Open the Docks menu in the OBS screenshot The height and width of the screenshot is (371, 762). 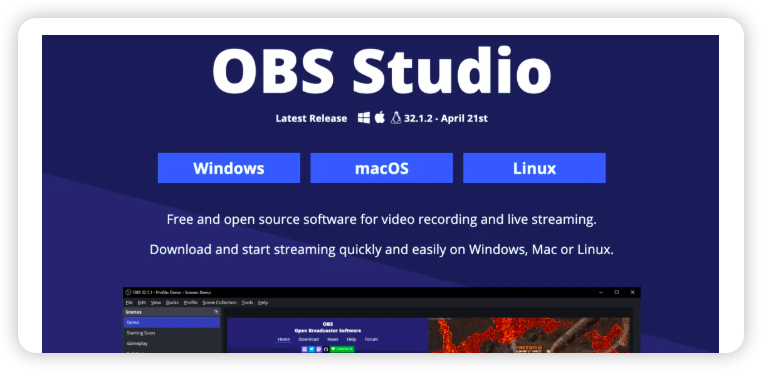[x=172, y=302]
